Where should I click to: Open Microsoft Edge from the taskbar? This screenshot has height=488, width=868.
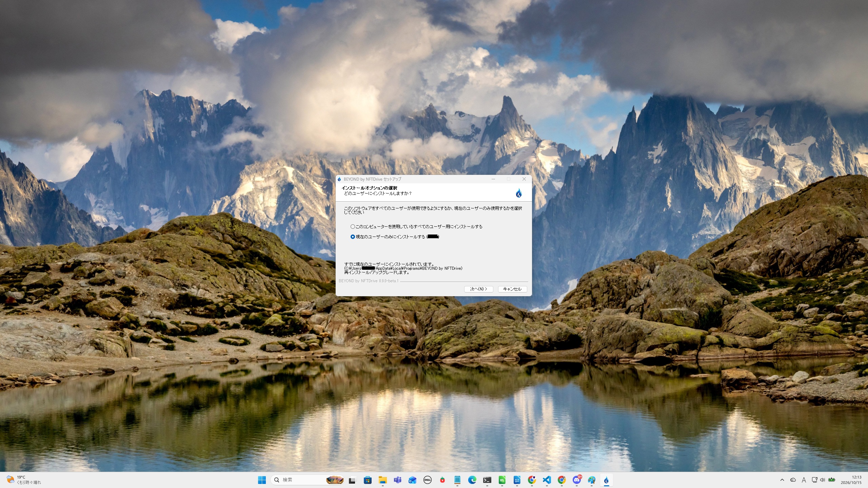(472, 480)
